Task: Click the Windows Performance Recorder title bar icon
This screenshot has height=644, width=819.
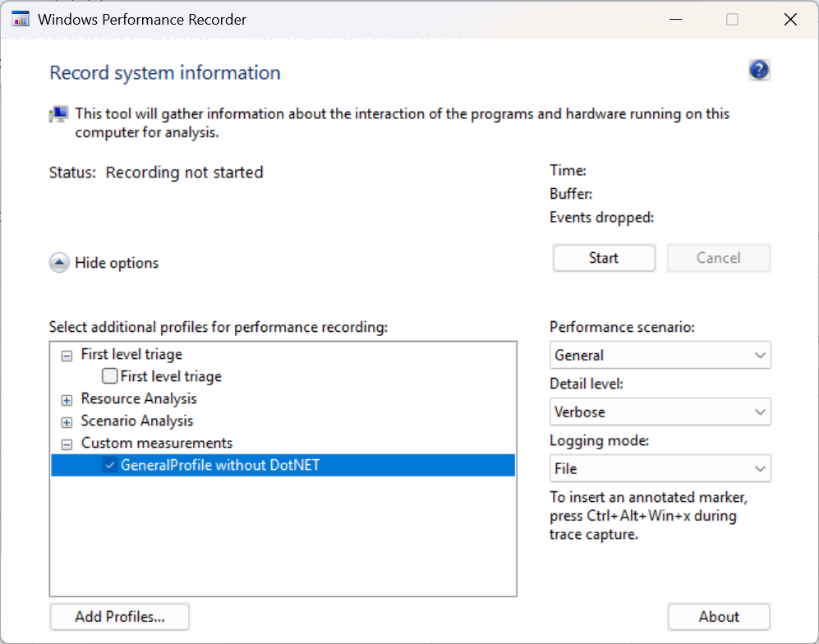Action: click(21, 20)
